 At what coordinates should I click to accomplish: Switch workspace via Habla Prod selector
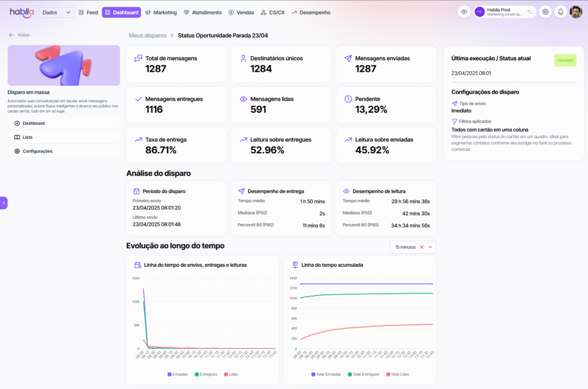click(504, 12)
